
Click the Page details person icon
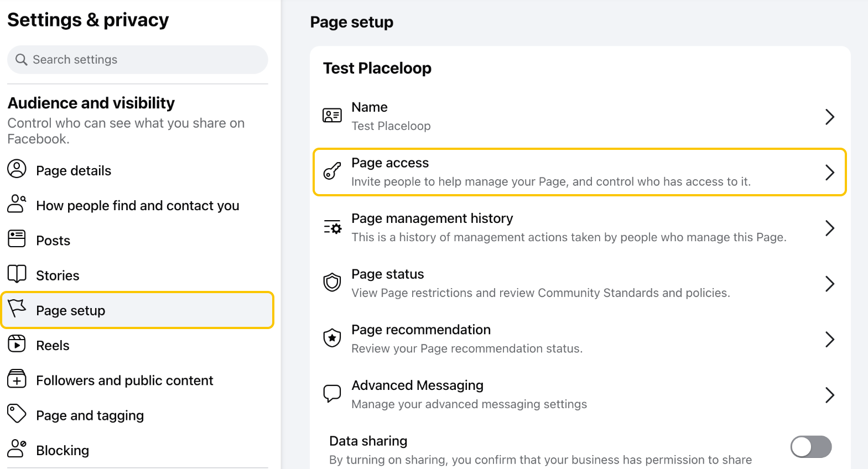17,169
